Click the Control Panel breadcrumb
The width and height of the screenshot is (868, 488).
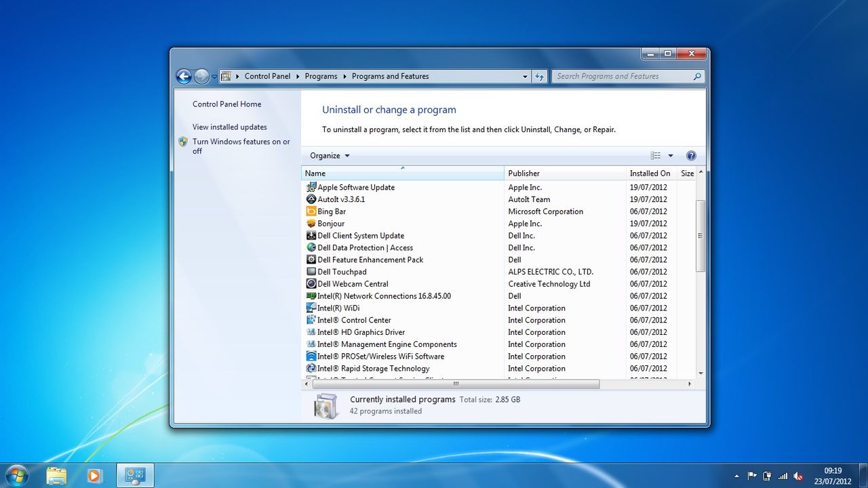click(267, 77)
